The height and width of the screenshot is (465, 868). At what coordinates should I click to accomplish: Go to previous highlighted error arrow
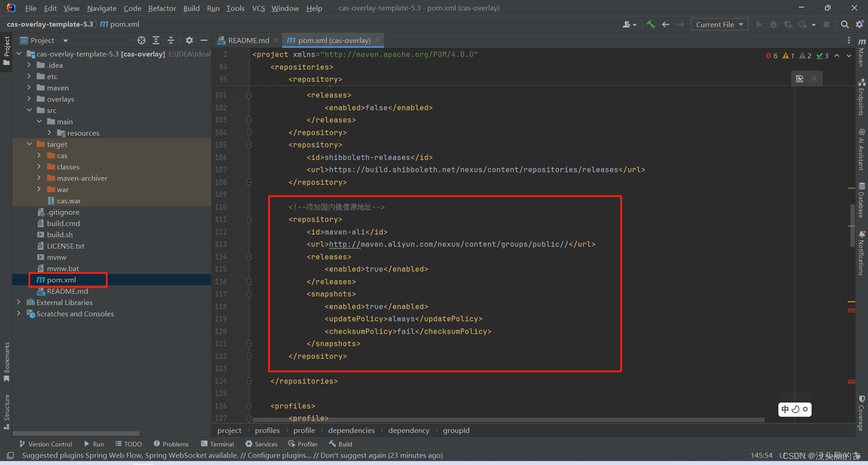point(837,56)
